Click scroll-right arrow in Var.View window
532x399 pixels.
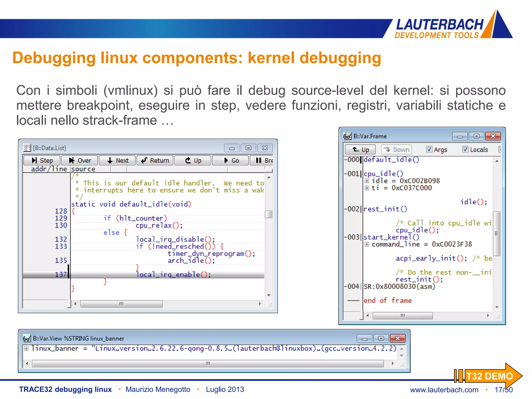tap(393, 363)
